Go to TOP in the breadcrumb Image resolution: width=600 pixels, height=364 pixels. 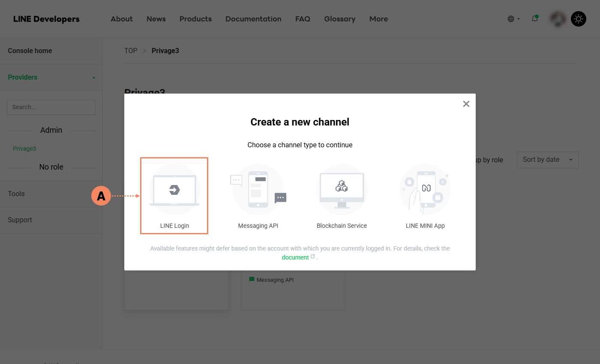131,51
